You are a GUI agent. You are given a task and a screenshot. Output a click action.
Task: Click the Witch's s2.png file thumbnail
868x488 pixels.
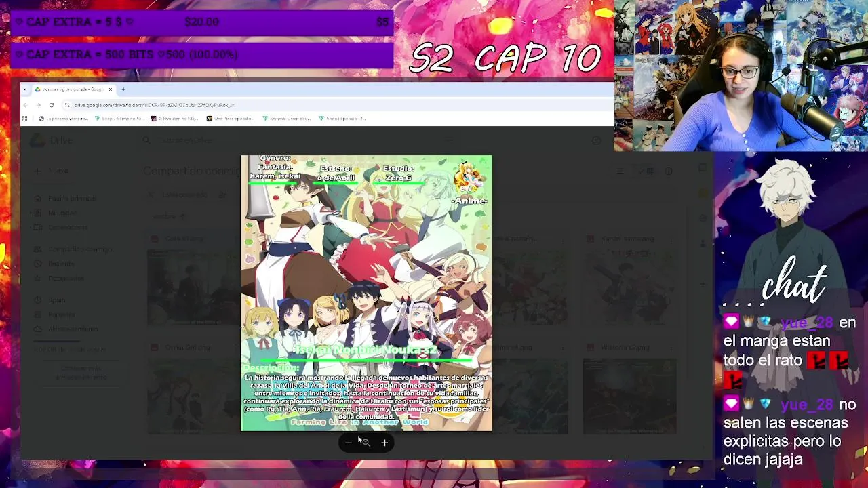click(x=629, y=396)
